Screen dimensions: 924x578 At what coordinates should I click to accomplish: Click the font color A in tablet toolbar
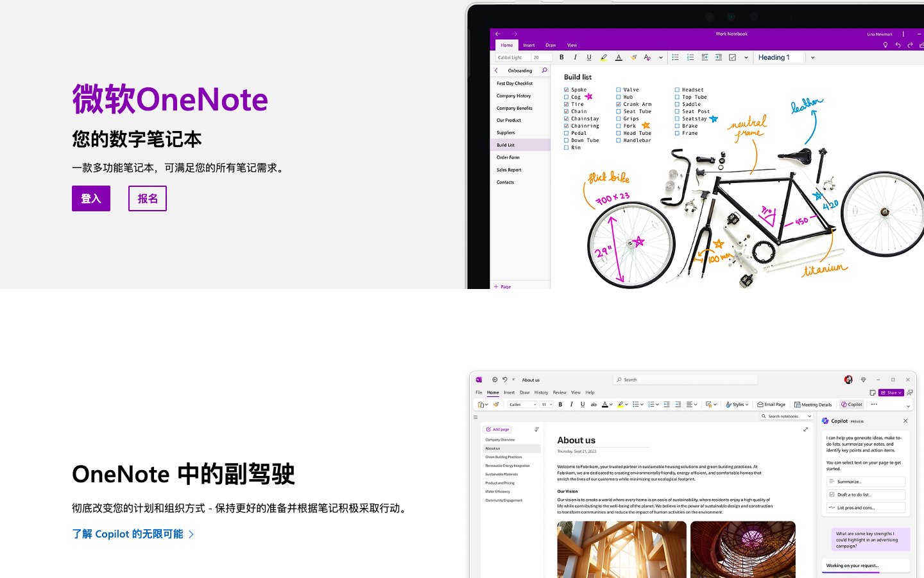(x=619, y=57)
